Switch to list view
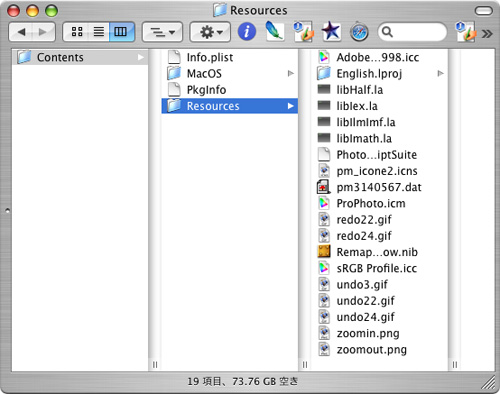 99,32
